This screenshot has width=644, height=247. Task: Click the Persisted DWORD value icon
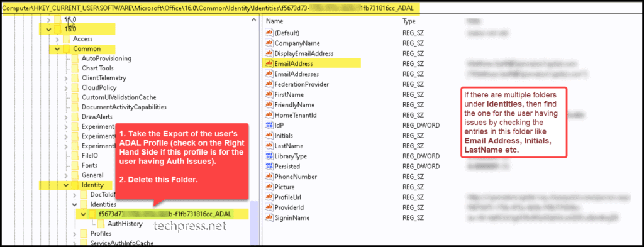[x=269, y=166]
